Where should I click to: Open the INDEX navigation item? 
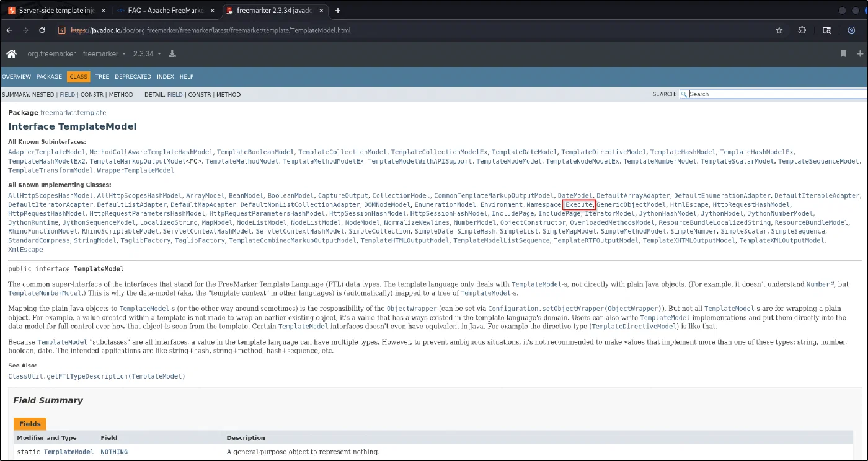[165, 77]
